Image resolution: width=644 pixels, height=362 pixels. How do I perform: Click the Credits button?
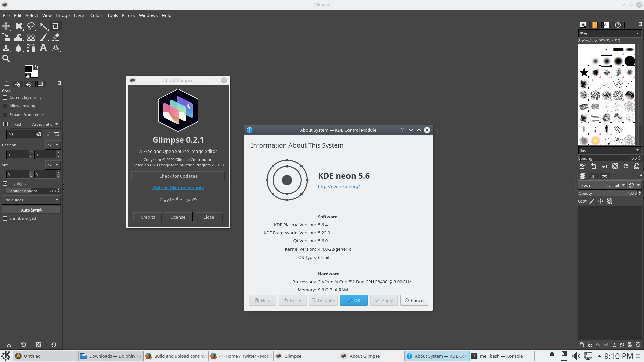click(x=148, y=217)
